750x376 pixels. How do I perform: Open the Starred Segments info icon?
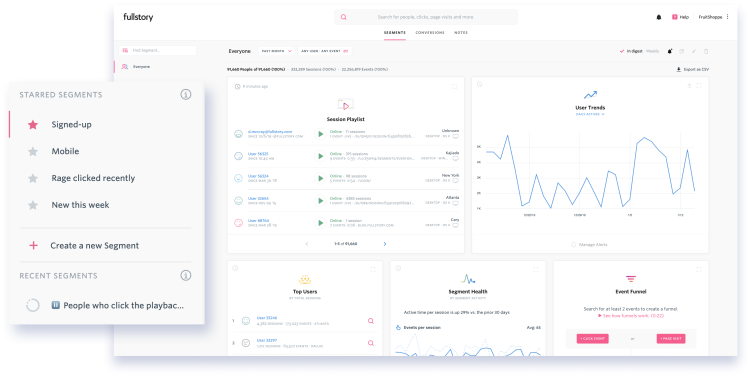tap(186, 95)
